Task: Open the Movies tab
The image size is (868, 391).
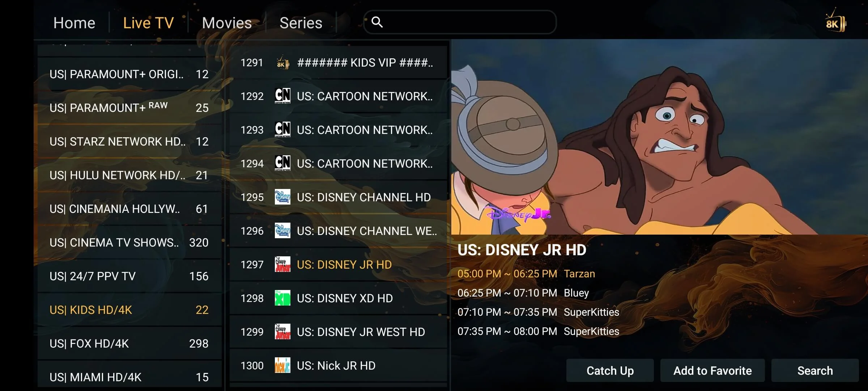Action: pyautogui.click(x=227, y=23)
